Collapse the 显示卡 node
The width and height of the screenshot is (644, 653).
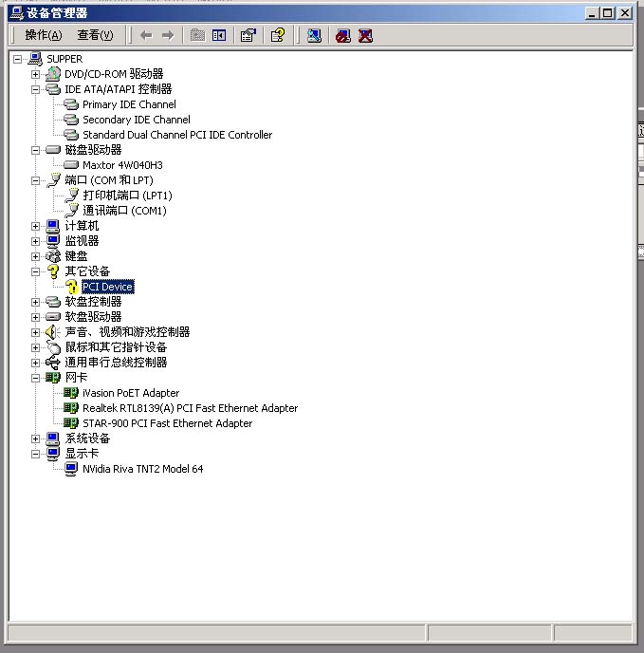click(35, 454)
